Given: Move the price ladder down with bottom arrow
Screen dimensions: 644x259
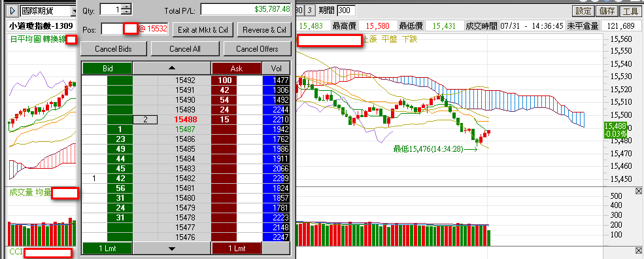Looking at the screenshot, I should point(172,249).
